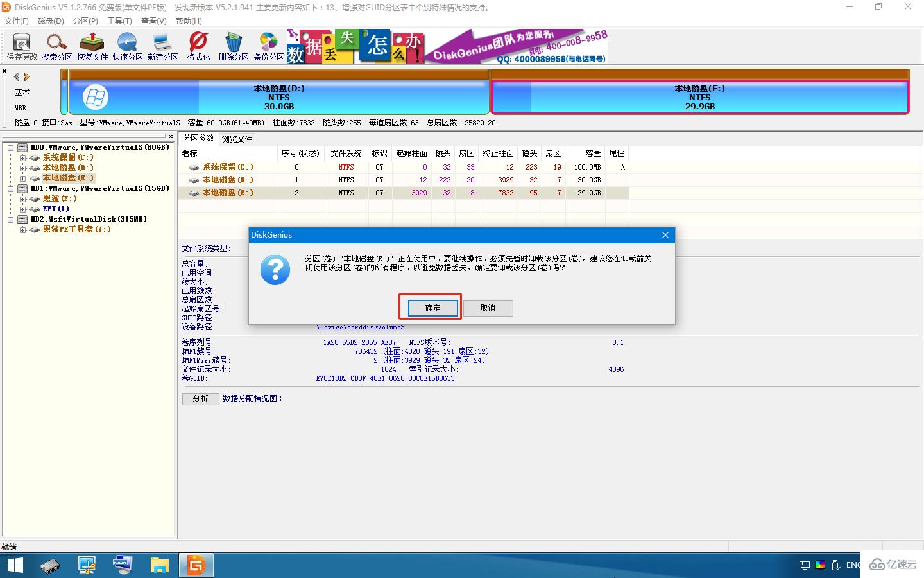Image resolution: width=924 pixels, height=578 pixels.
Task: Open the File Explorer folder in the taskbar
Action: [x=159, y=565]
